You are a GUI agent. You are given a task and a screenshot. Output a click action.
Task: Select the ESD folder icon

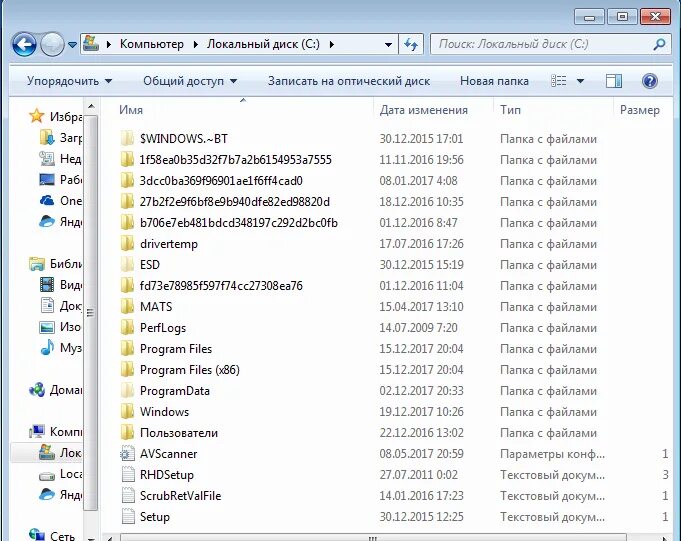tap(127, 264)
